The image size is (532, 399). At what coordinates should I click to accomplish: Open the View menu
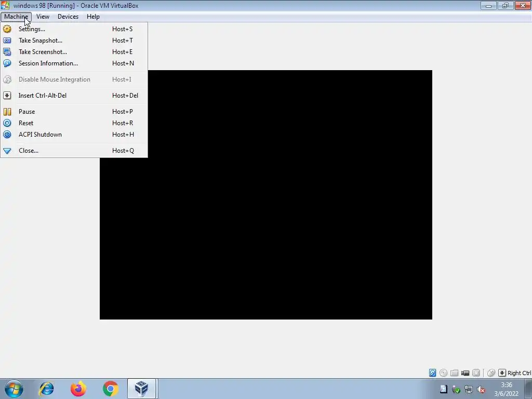pyautogui.click(x=43, y=17)
